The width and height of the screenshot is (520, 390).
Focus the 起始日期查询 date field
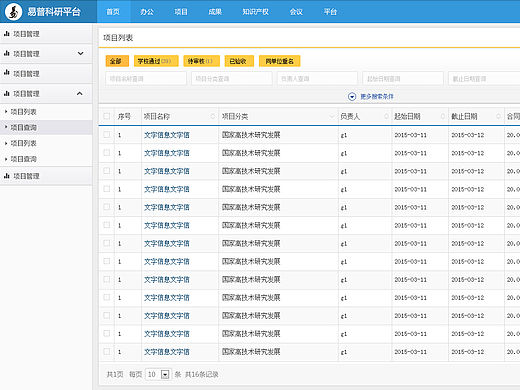click(403, 79)
